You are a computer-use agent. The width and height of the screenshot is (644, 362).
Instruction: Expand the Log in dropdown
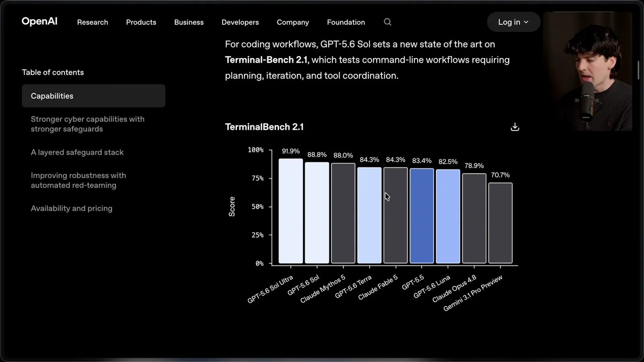coord(513,22)
